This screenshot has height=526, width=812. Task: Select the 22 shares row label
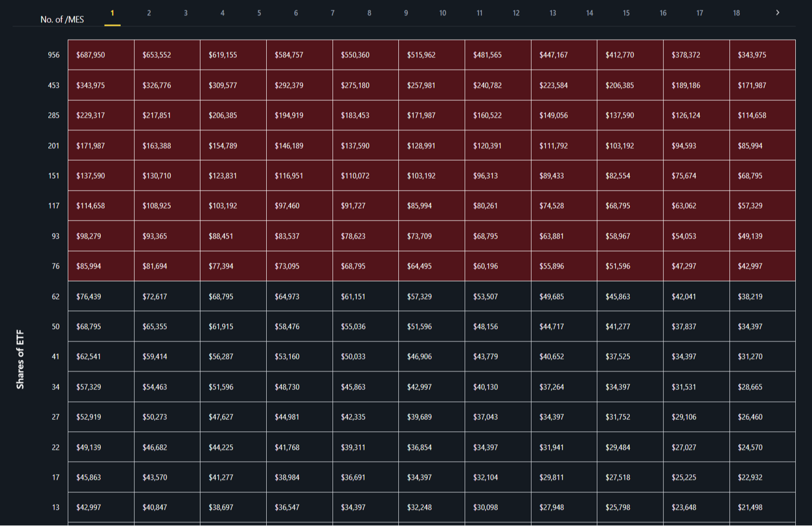coord(55,447)
